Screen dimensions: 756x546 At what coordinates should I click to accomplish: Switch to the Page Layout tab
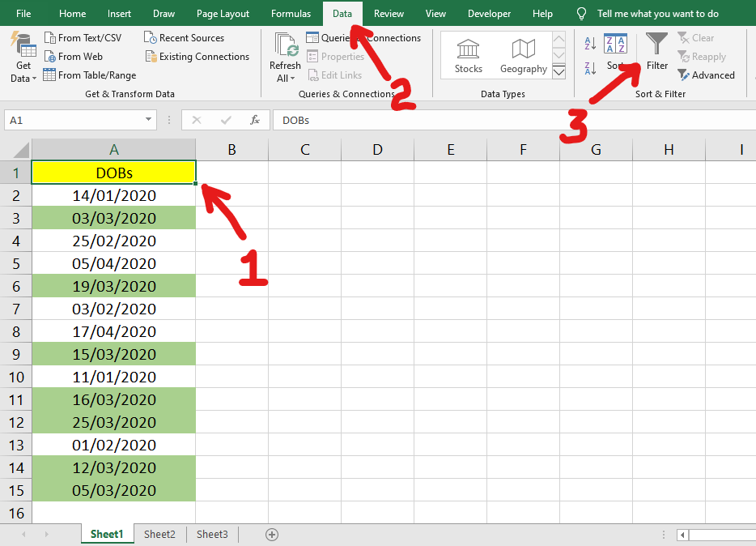tap(223, 14)
